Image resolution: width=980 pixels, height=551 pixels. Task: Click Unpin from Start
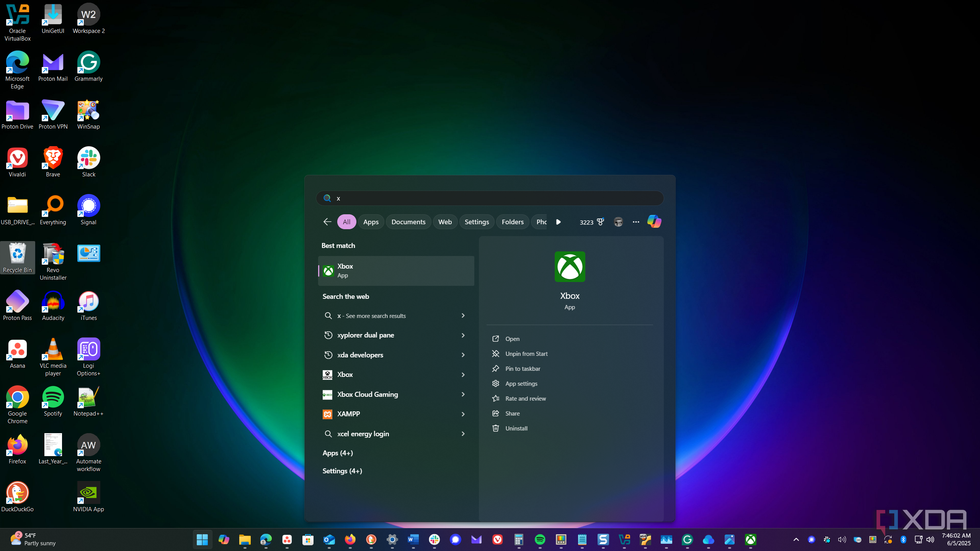526,354
